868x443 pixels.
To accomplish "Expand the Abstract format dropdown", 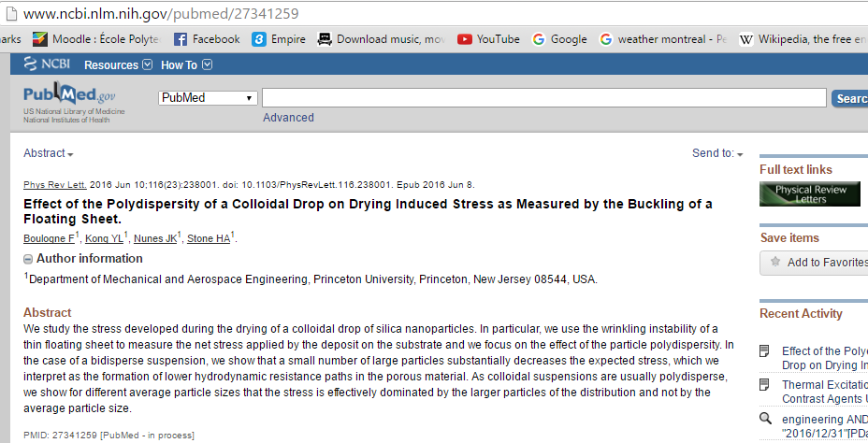I will click(x=49, y=153).
